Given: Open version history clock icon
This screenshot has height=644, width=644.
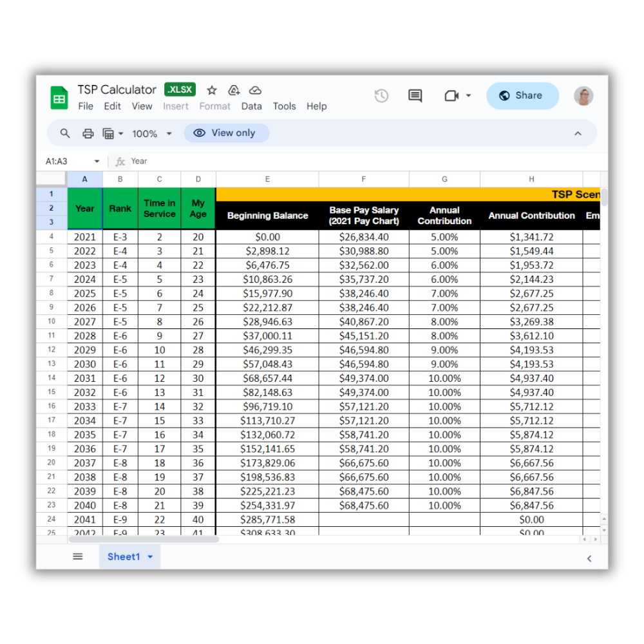Looking at the screenshot, I should (381, 95).
